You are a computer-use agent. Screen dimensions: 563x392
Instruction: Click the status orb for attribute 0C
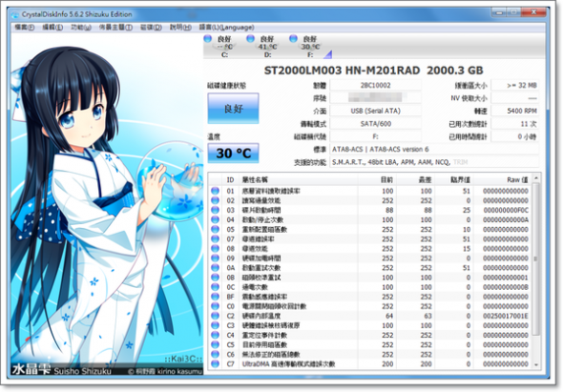215,287
